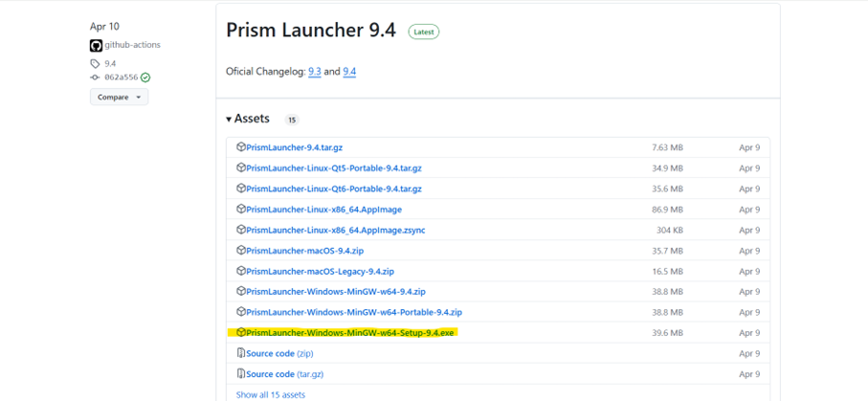Click the 35.7 MB file size
The height and width of the screenshot is (401, 868).
667,251
